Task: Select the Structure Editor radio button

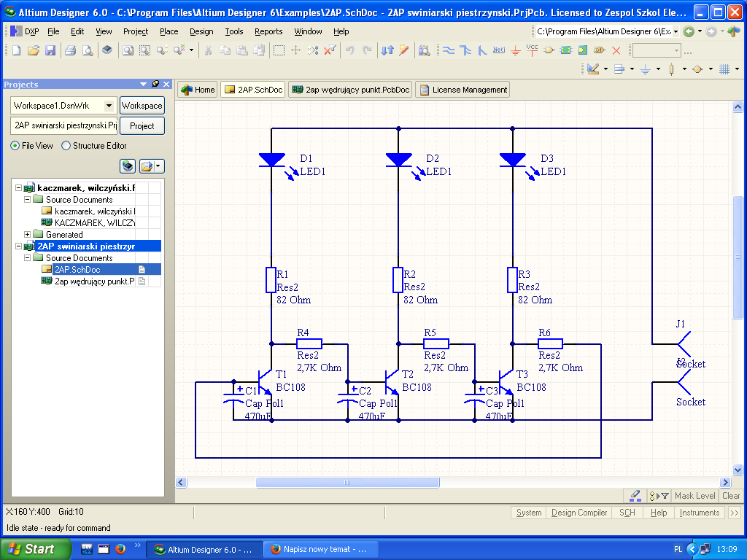Action: [66, 146]
